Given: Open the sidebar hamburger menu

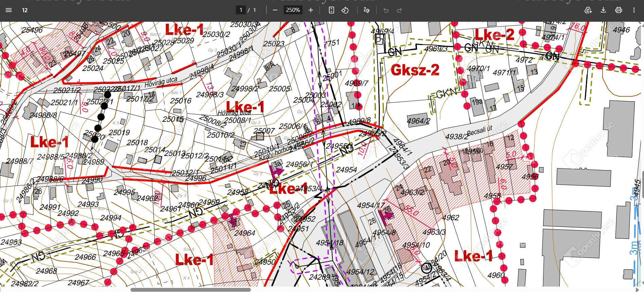Looking at the screenshot, I should [x=9, y=10].
